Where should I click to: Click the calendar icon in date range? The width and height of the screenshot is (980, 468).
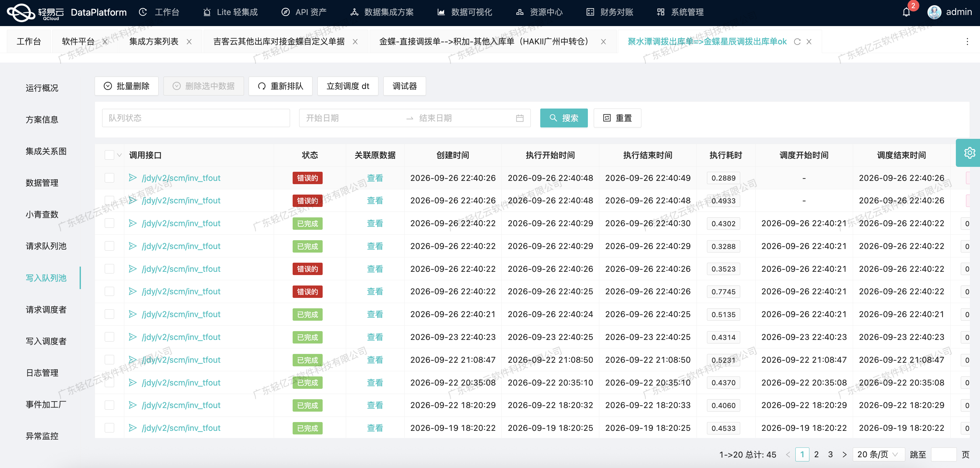[x=520, y=118]
